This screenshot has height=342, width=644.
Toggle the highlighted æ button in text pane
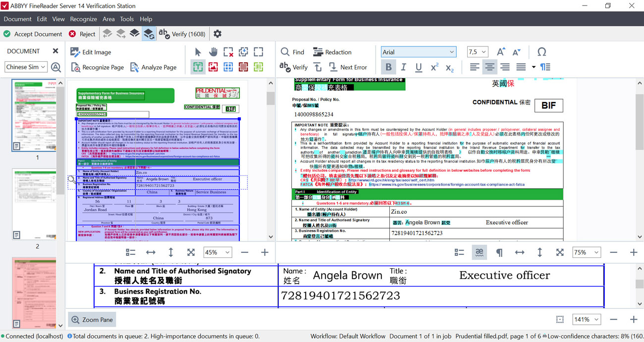click(480, 252)
